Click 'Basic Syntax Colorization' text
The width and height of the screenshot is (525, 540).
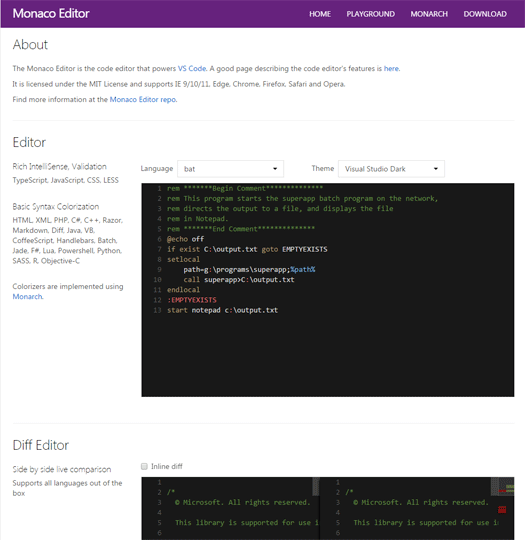coord(56,207)
